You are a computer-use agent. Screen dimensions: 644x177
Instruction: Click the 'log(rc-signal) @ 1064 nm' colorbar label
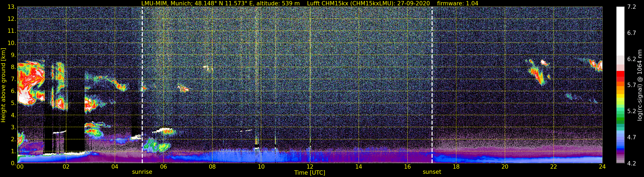pos(640,85)
